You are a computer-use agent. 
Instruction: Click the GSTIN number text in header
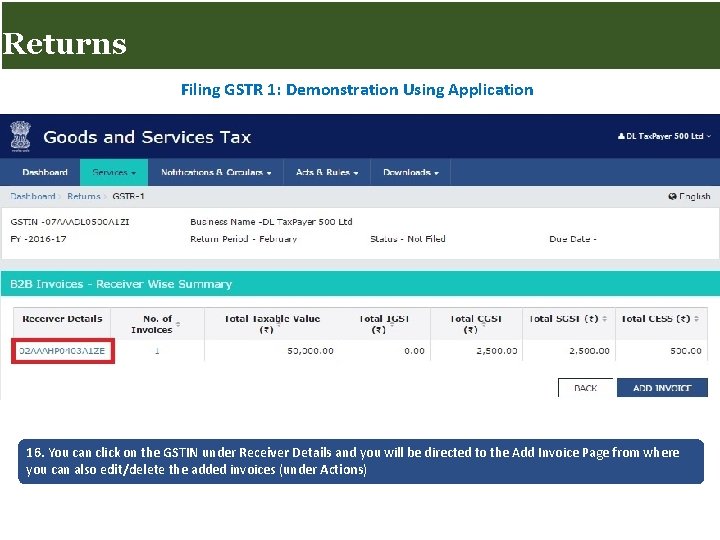tap(70, 222)
